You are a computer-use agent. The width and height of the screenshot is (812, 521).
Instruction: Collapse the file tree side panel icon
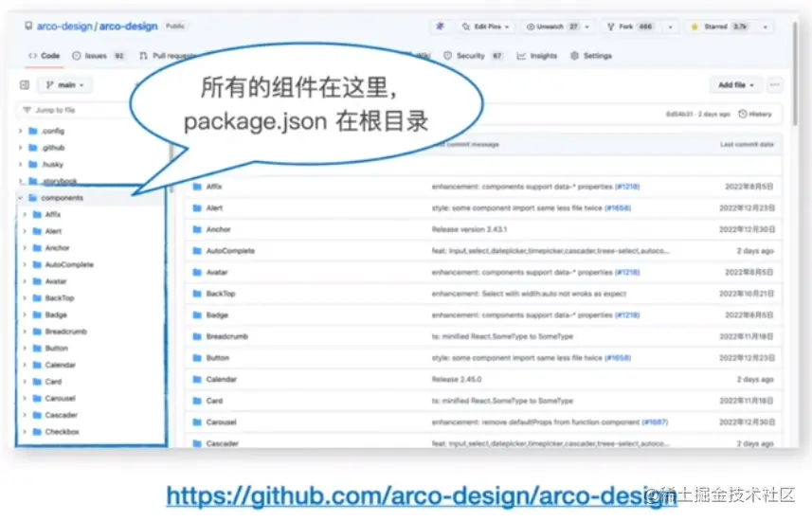pyautogui.click(x=25, y=84)
